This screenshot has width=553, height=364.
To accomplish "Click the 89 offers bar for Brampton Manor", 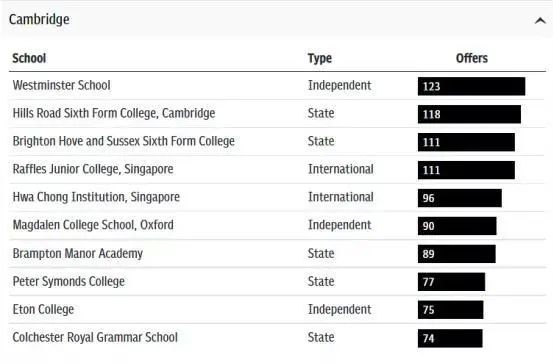I will coord(457,254).
